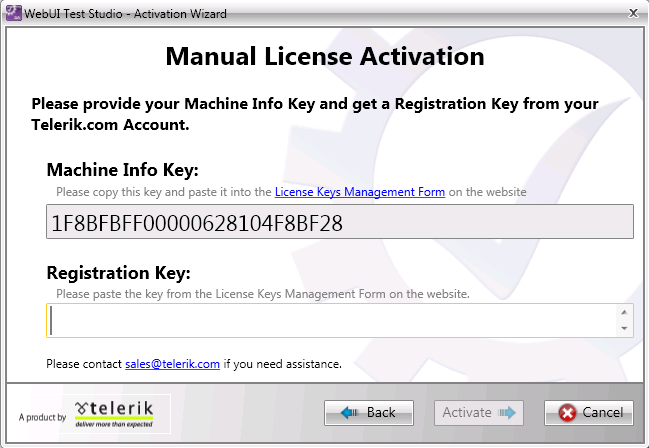Click the Registration Key label
649x448 pixels.
click(x=118, y=273)
